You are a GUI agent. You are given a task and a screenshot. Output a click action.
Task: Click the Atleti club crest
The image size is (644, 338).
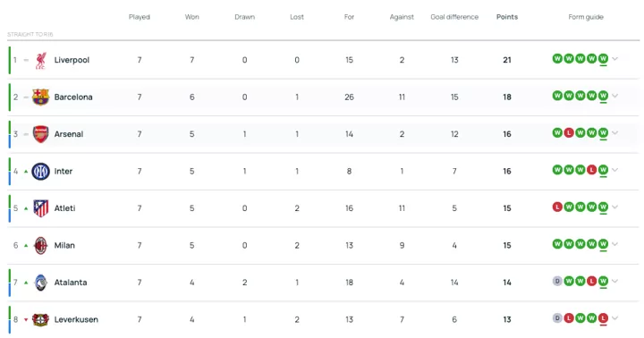click(40, 208)
